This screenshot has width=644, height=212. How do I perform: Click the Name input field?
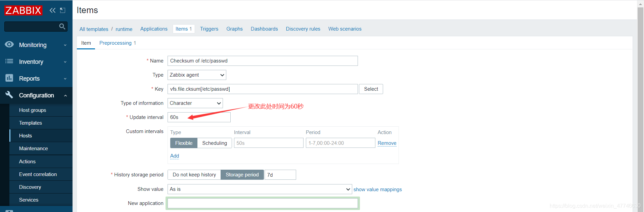[263, 61]
